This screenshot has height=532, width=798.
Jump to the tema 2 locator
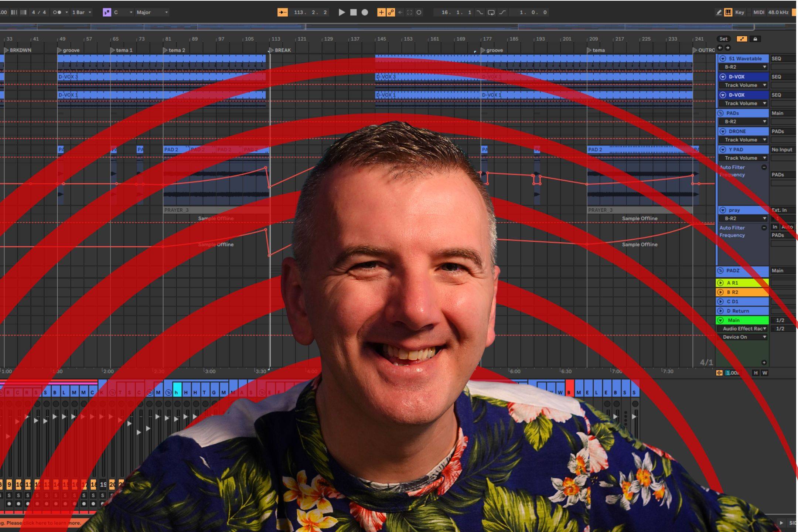click(x=174, y=50)
